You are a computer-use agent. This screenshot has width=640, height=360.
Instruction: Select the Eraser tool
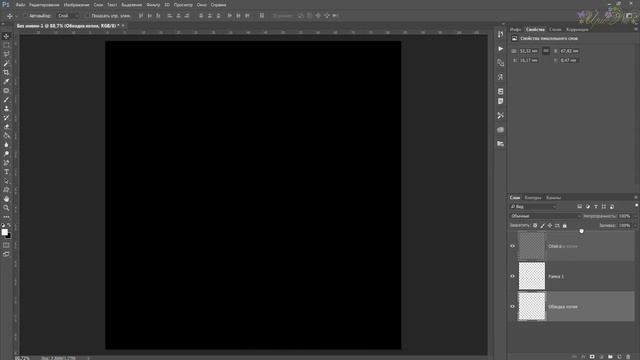(x=6, y=127)
